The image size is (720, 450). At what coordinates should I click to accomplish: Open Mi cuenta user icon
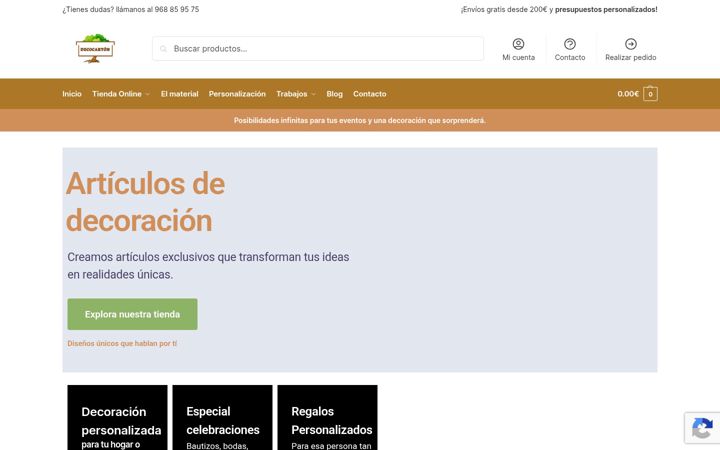coord(518,44)
